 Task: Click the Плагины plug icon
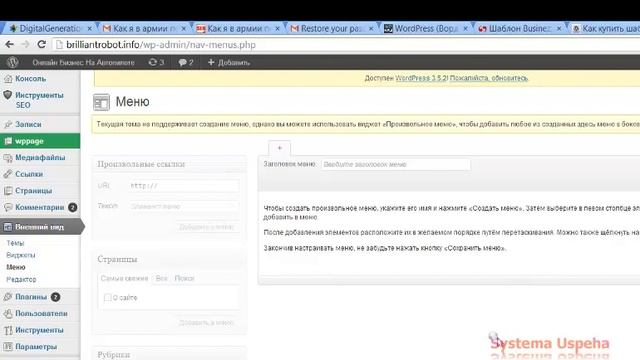pyautogui.click(x=8, y=297)
